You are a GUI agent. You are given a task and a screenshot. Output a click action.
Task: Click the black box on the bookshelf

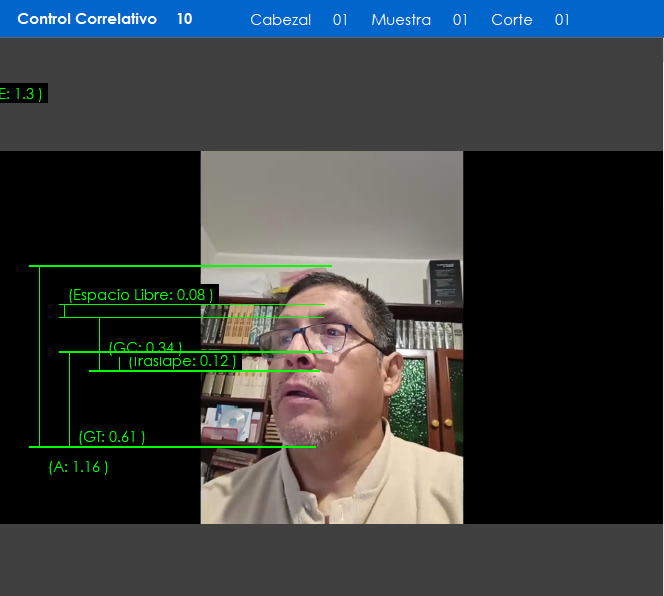coord(445,282)
